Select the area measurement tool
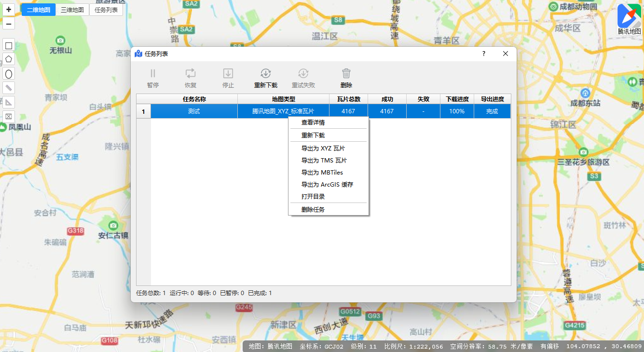 click(9, 102)
